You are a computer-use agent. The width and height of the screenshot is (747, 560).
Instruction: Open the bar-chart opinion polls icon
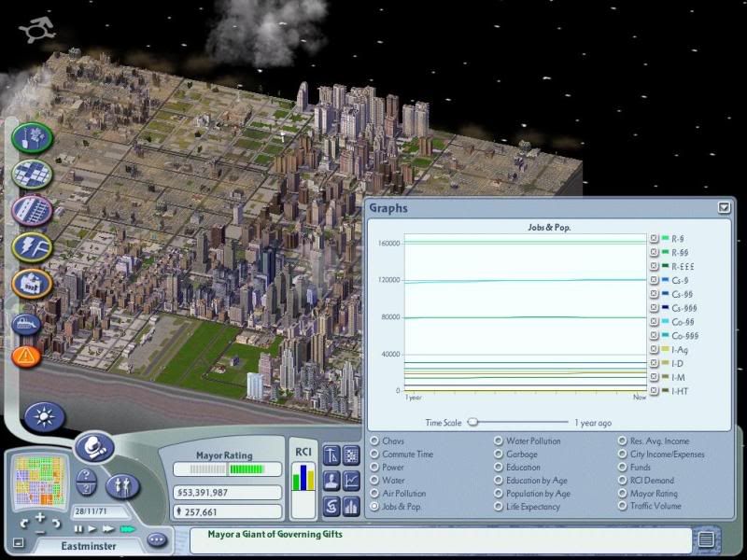click(x=352, y=507)
